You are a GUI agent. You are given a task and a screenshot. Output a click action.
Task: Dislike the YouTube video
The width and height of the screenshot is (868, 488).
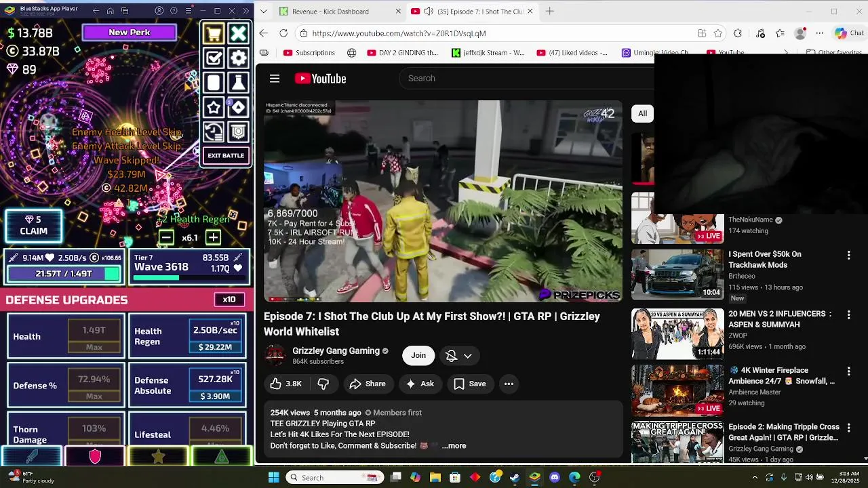[323, 384]
